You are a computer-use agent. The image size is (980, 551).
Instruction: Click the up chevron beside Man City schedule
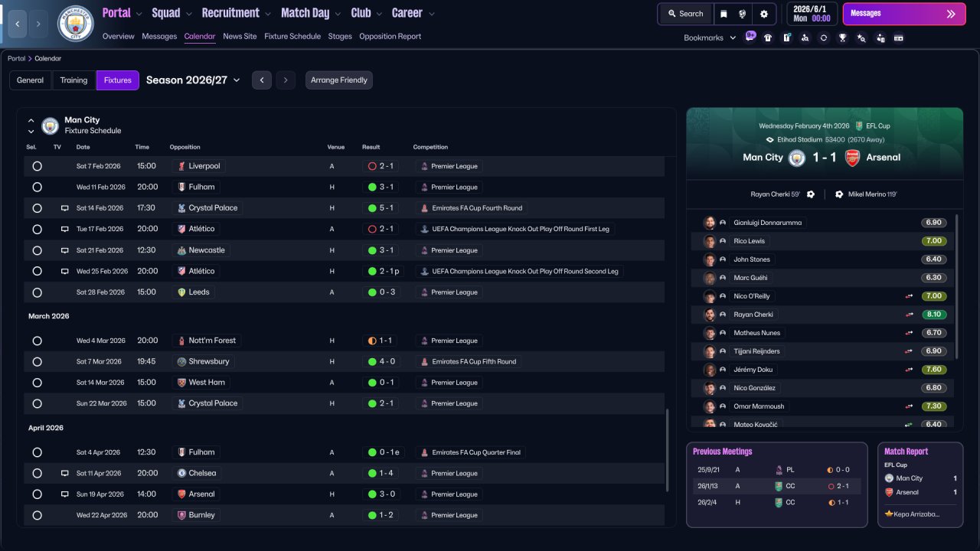coord(31,120)
